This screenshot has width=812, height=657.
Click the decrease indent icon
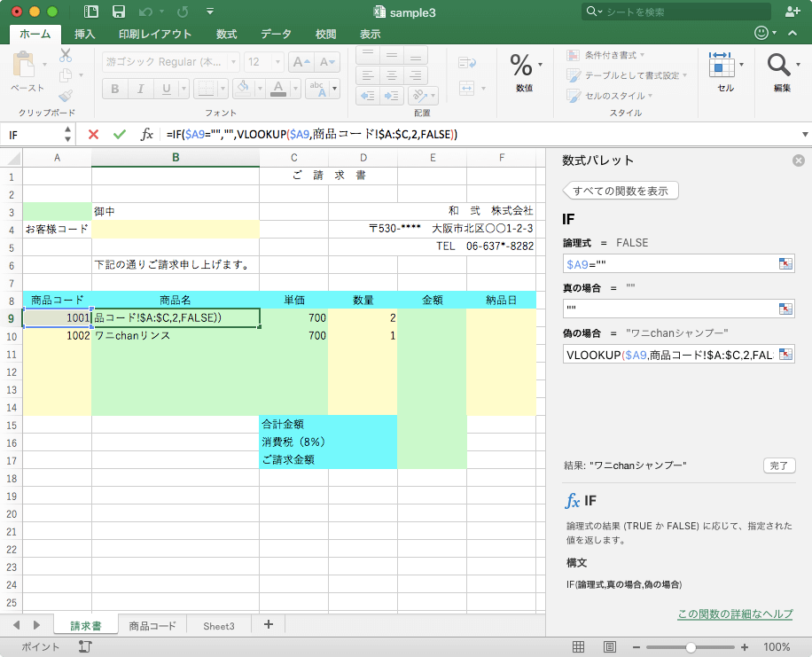368,96
